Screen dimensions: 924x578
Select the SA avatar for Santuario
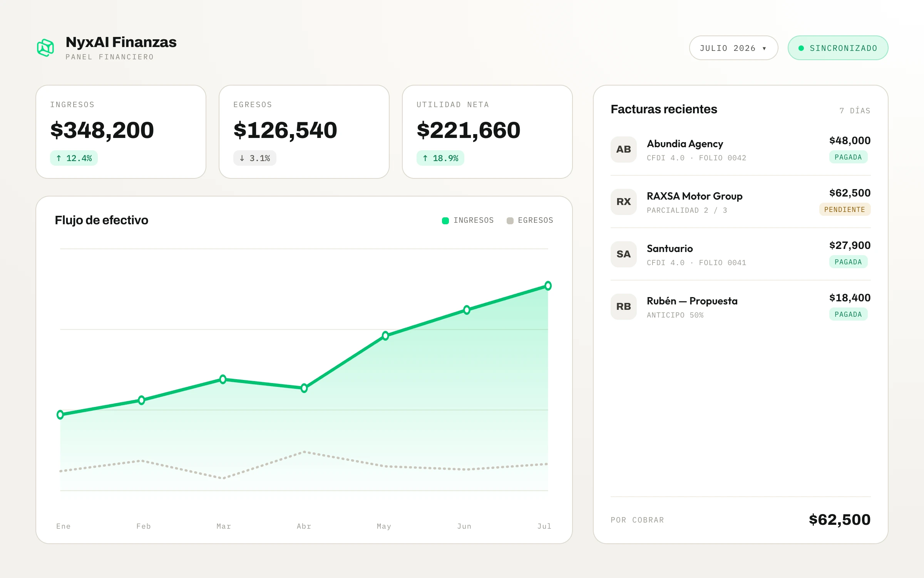click(x=623, y=254)
